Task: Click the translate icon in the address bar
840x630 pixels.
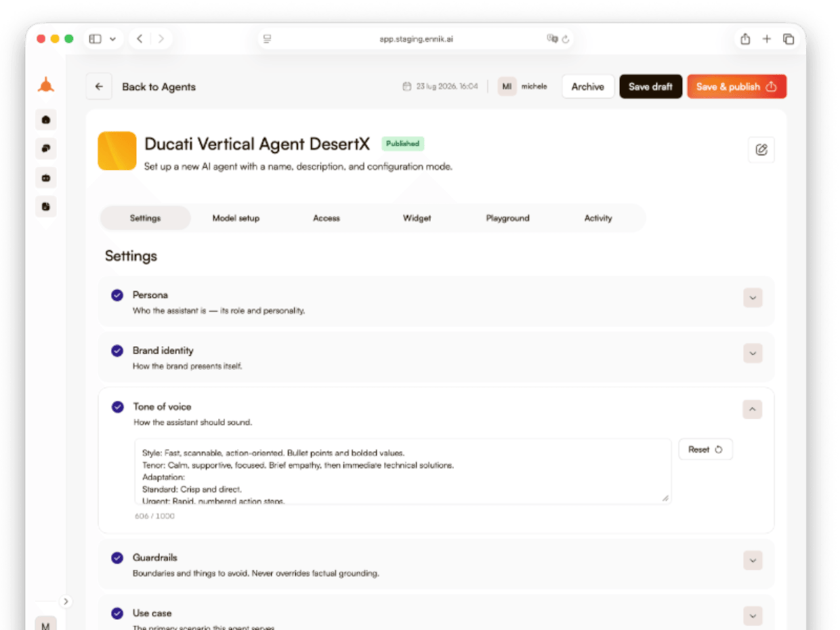Action: click(x=552, y=39)
